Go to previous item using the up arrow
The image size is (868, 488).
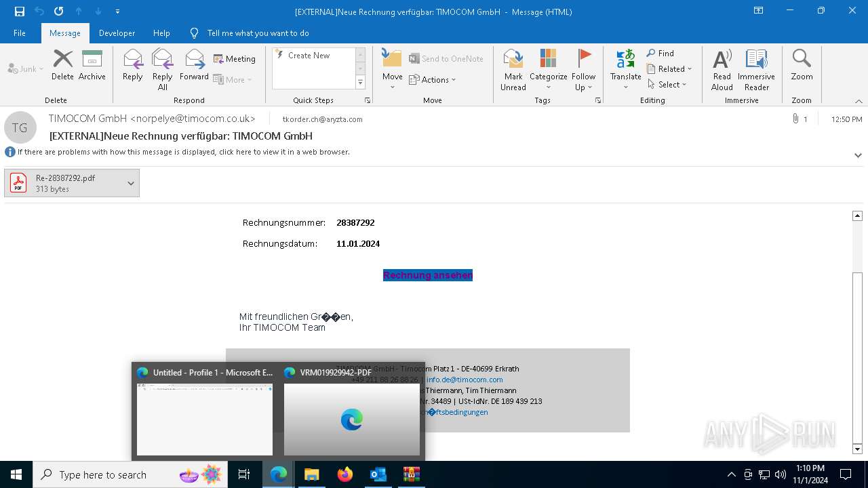pos(79,12)
